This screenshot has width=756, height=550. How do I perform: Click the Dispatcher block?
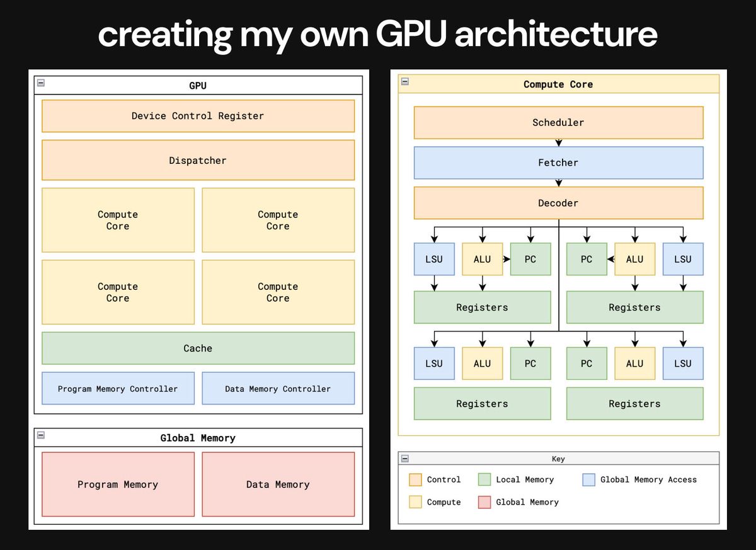click(198, 160)
